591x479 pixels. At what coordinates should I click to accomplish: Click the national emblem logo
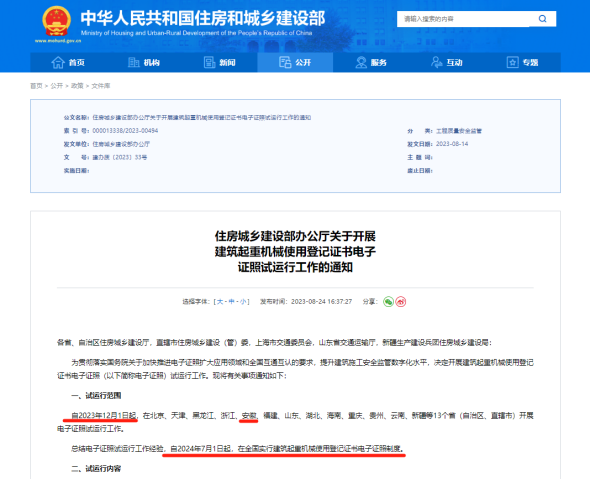click(x=57, y=21)
